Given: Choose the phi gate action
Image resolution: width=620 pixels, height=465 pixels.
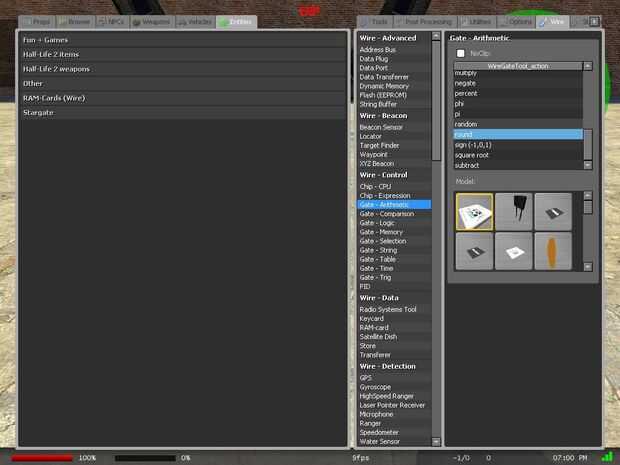Looking at the screenshot, I should [518, 104].
